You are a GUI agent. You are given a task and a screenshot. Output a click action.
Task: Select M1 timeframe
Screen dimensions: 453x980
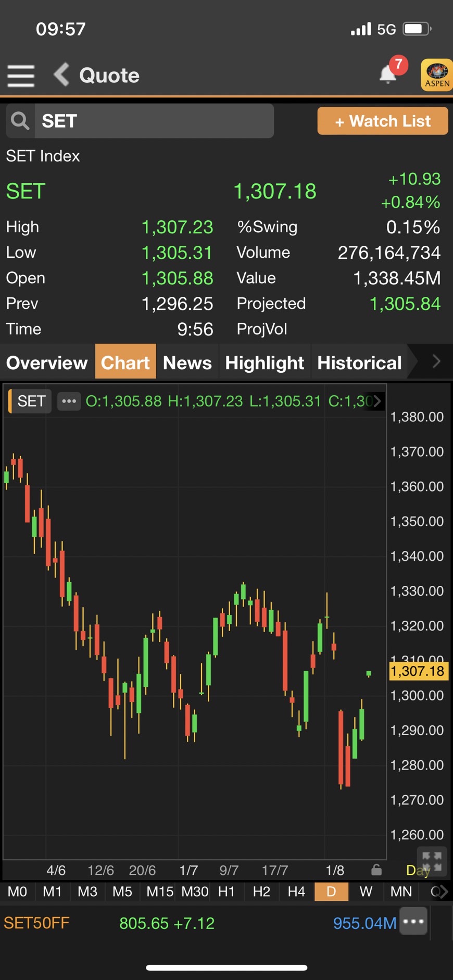pos(52,891)
